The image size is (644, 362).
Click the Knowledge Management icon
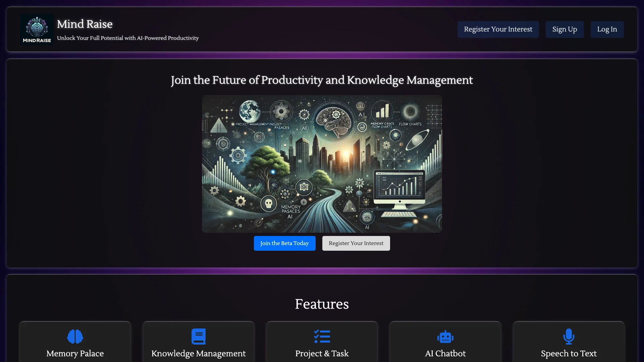coord(199,337)
